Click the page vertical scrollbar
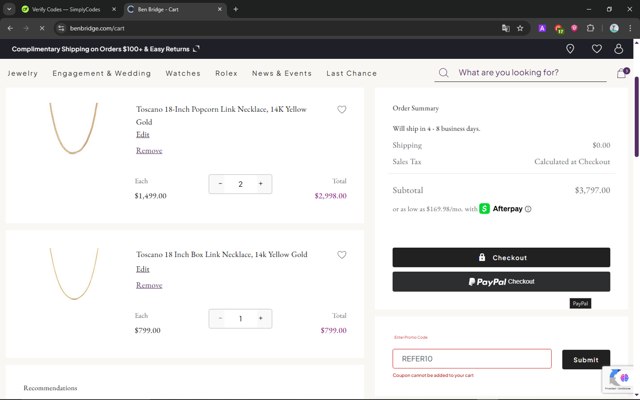 (x=636, y=116)
